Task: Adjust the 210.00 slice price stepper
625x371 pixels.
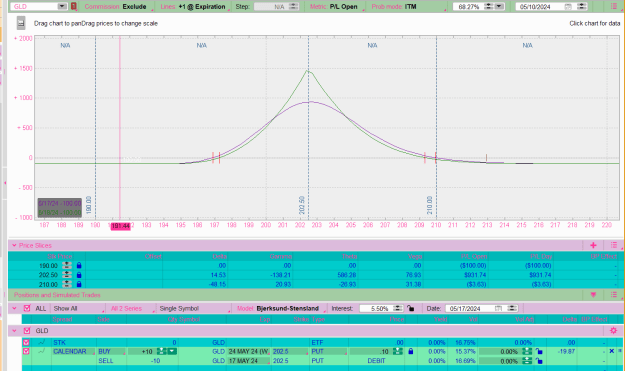Action: [67, 285]
